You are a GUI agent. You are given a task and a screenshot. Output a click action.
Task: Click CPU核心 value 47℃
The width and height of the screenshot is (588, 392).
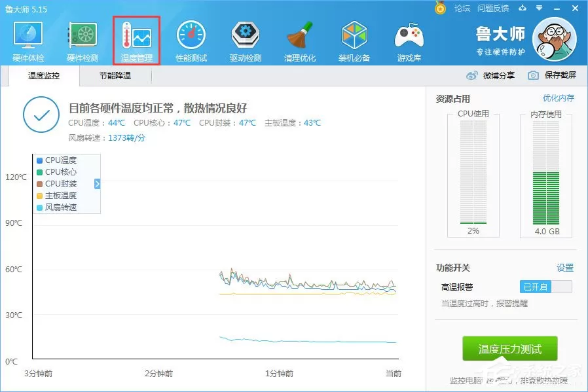182,123
